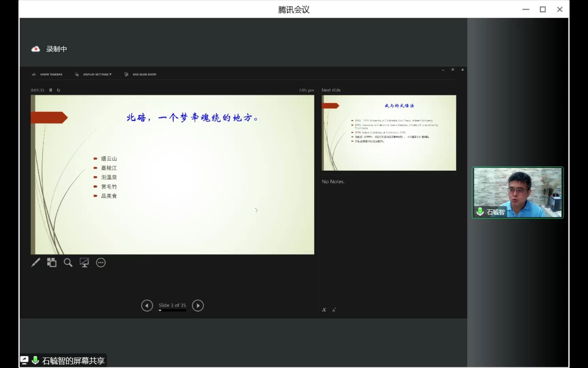
Task: Click the magnifier zoom into slide icon
Action: pyautogui.click(x=68, y=262)
